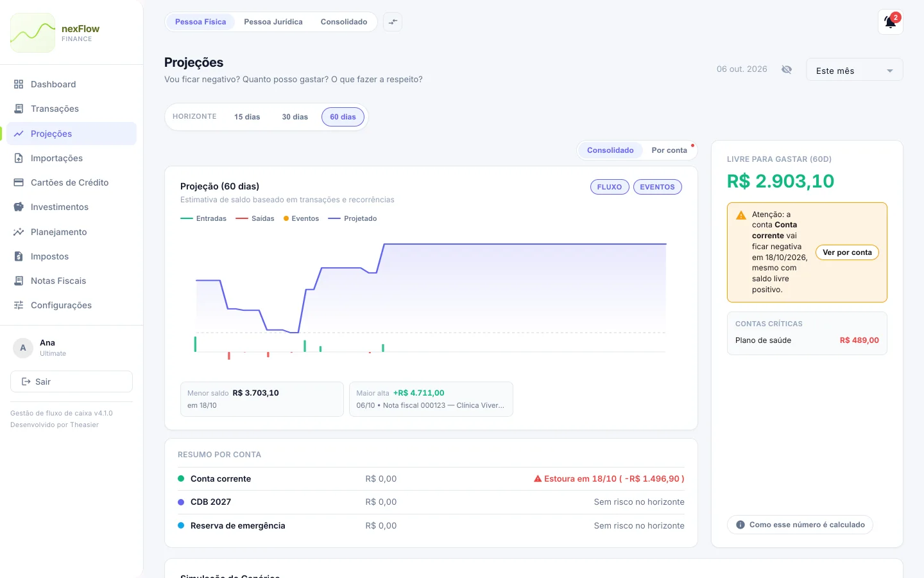This screenshot has height=578, width=924.
Task: Click the Investimentos piggy bank icon
Action: point(19,207)
